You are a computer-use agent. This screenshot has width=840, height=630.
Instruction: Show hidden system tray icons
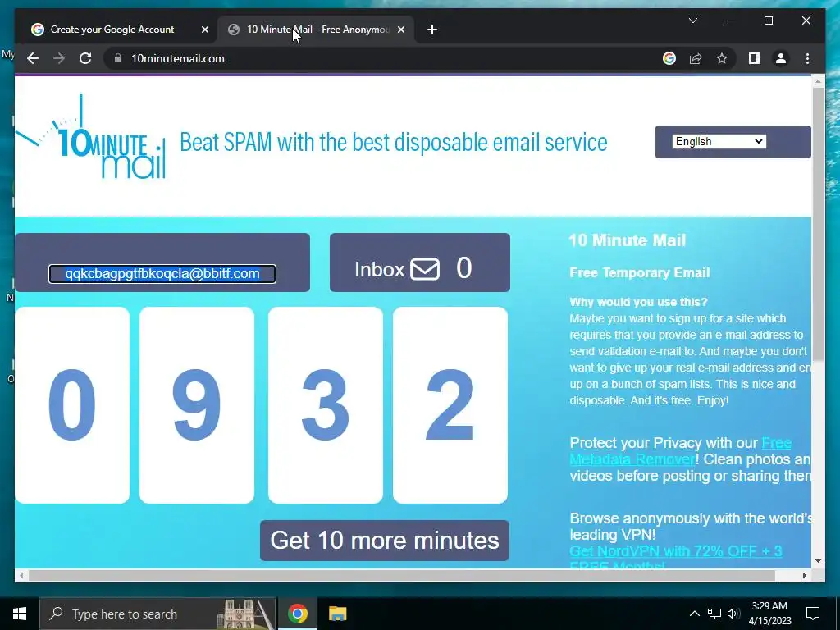click(694, 614)
